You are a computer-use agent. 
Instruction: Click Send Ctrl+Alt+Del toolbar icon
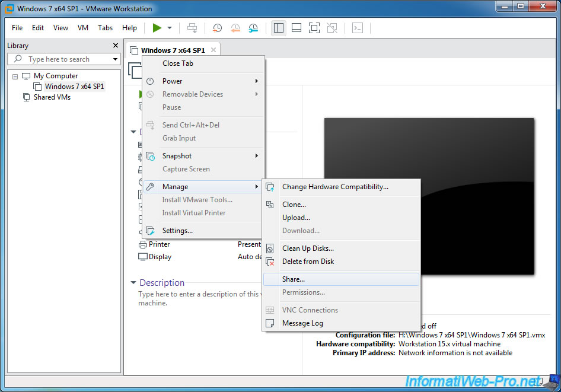tap(192, 28)
